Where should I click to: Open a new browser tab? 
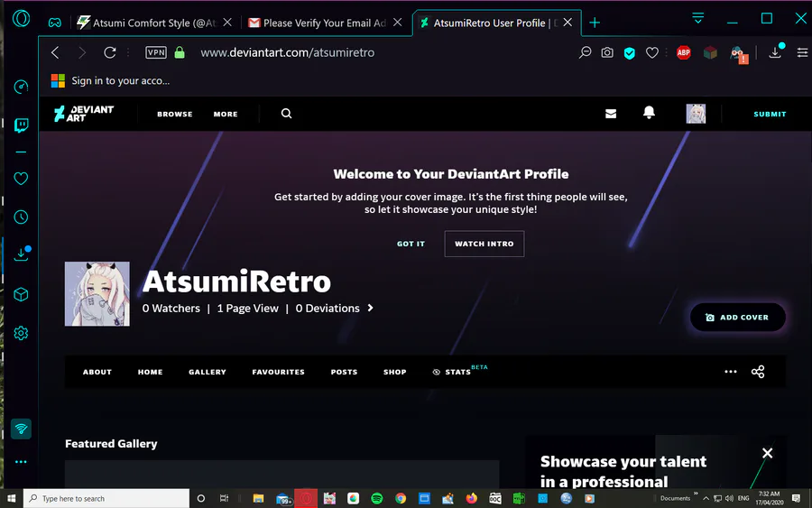595,23
